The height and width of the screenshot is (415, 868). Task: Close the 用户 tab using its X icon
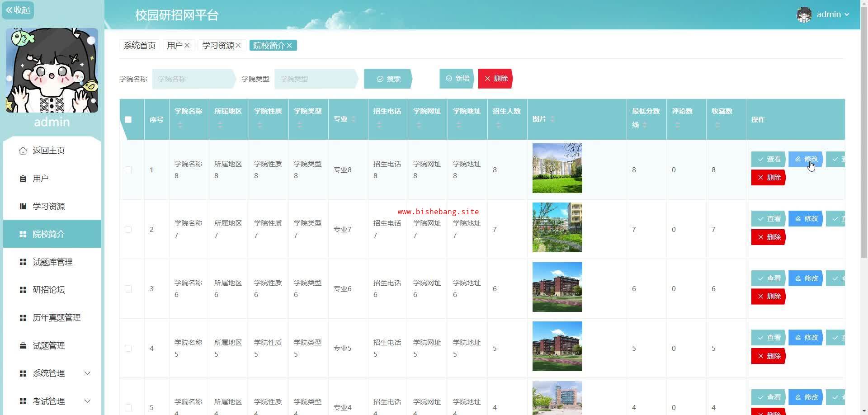pyautogui.click(x=187, y=46)
